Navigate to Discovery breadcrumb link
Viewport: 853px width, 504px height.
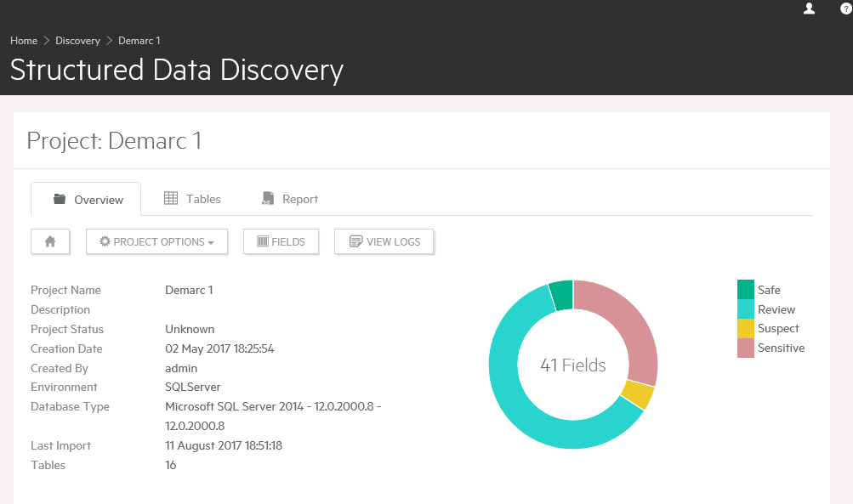[x=77, y=41]
